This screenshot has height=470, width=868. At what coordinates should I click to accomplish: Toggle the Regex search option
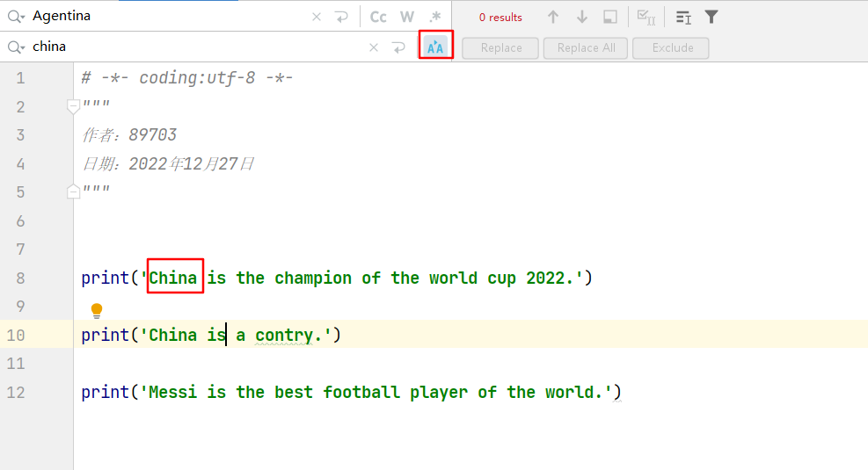(x=434, y=17)
